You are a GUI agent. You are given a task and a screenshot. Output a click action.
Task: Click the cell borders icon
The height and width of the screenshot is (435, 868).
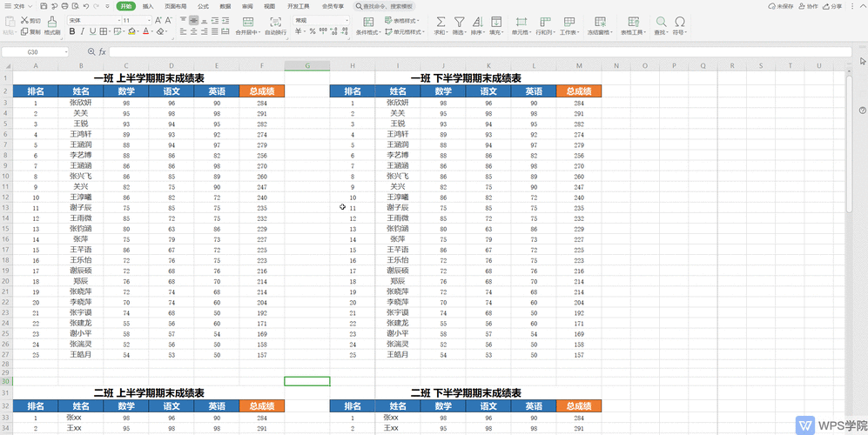coord(103,31)
